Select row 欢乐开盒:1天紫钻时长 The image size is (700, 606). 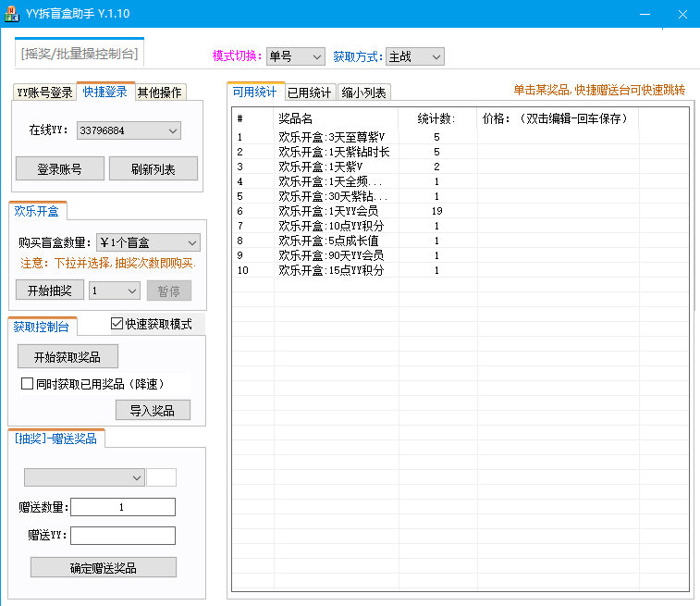click(460, 152)
